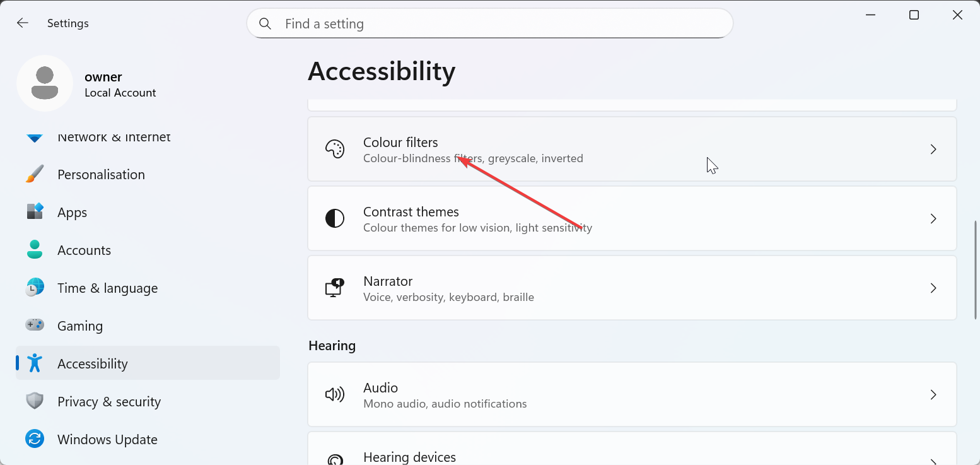Click the Colour filters palette icon
This screenshot has height=465, width=980.
(335, 149)
